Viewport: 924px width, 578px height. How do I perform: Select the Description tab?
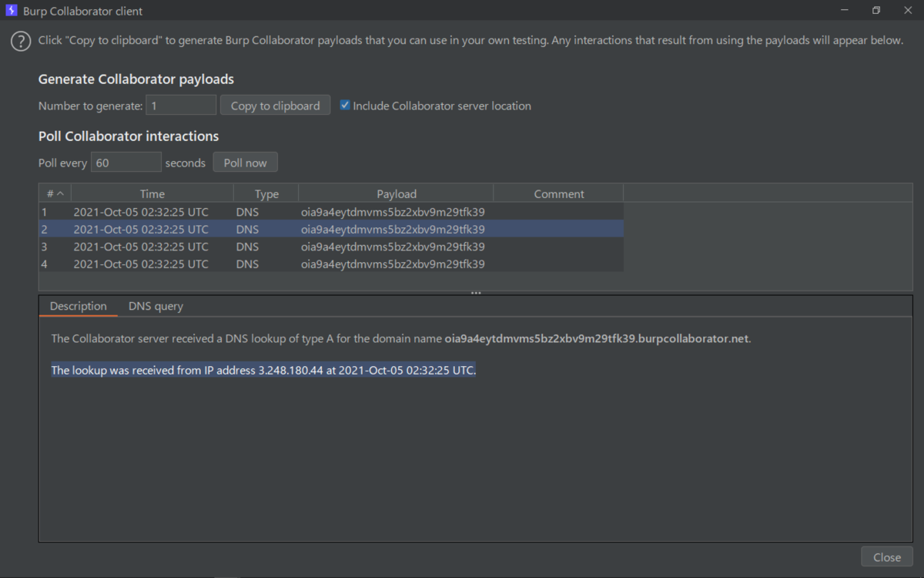click(x=79, y=306)
